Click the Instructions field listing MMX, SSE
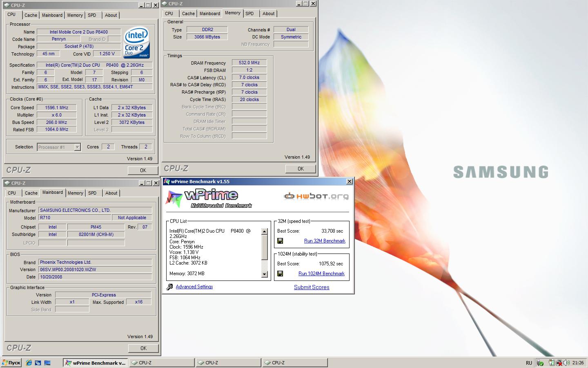This screenshot has width=588, height=368. pyautogui.click(x=95, y=87)
